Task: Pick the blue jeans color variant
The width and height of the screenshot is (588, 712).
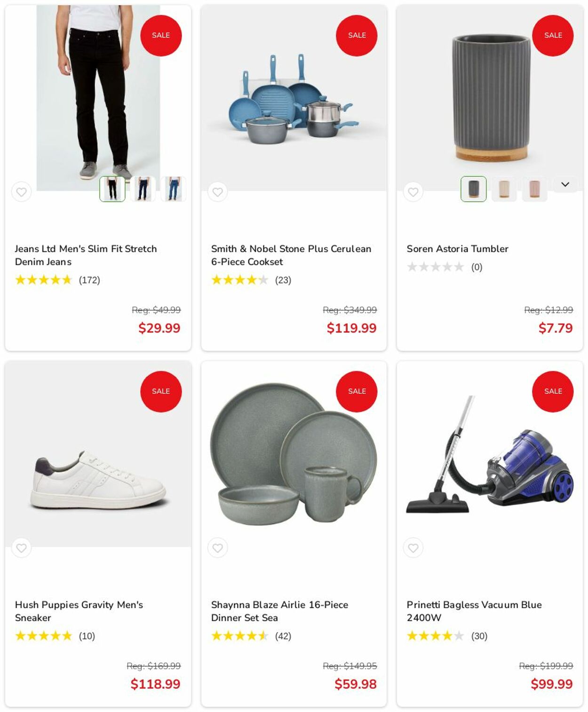Action: click(174, 189)
